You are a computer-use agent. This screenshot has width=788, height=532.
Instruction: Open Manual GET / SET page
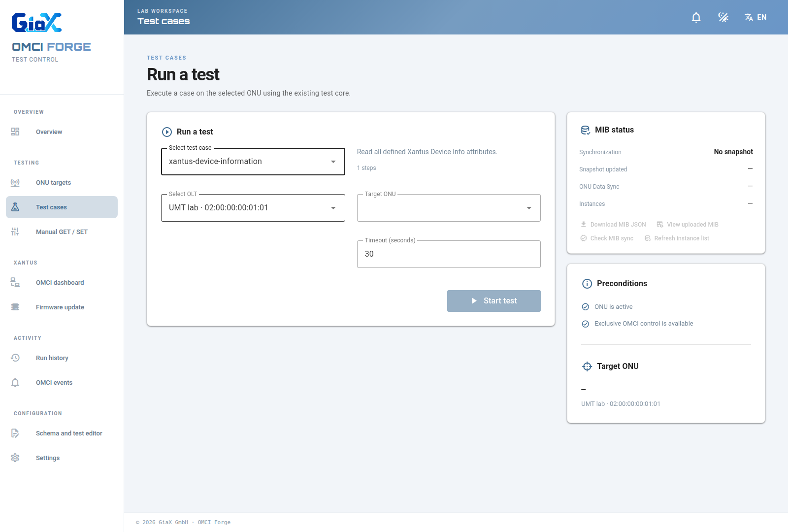click(62, 232)
